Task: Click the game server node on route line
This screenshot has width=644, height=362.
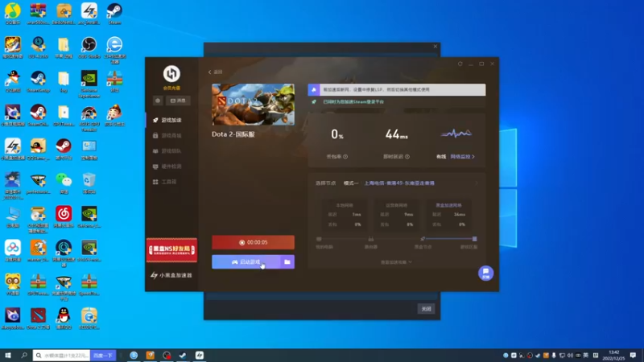Action: click(474, 239)
